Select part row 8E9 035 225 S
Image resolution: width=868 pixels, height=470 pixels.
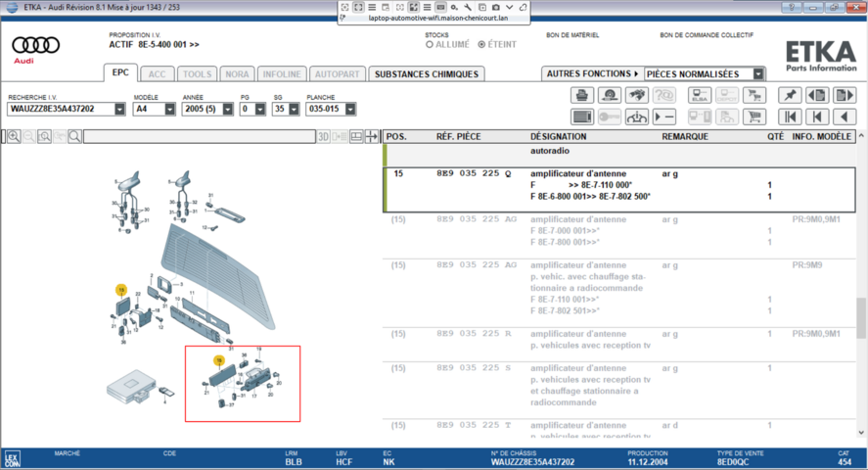[619, 385]
